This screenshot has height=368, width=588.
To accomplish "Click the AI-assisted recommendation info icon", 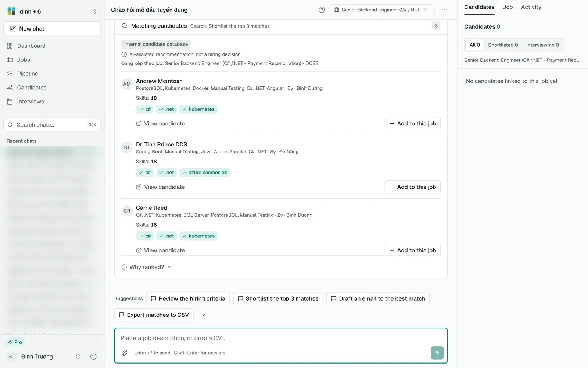I will point(124,54).
